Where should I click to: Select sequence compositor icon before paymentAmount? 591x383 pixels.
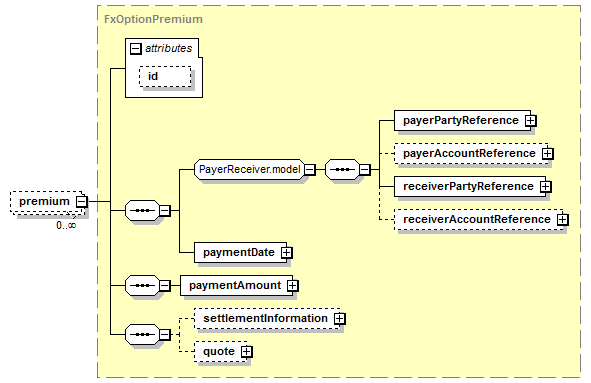pyautogui.click(x=142, y=286)
